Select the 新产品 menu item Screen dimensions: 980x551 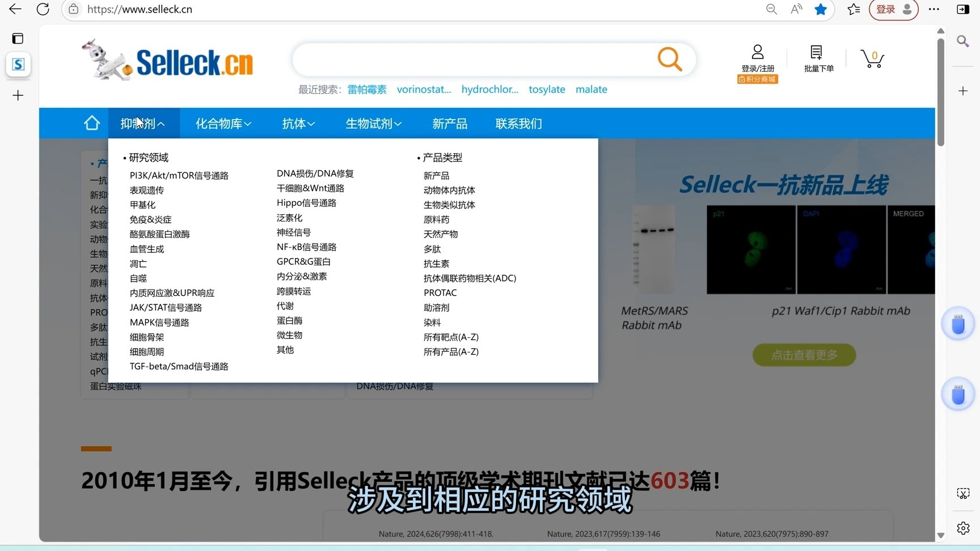click(450, 123)
